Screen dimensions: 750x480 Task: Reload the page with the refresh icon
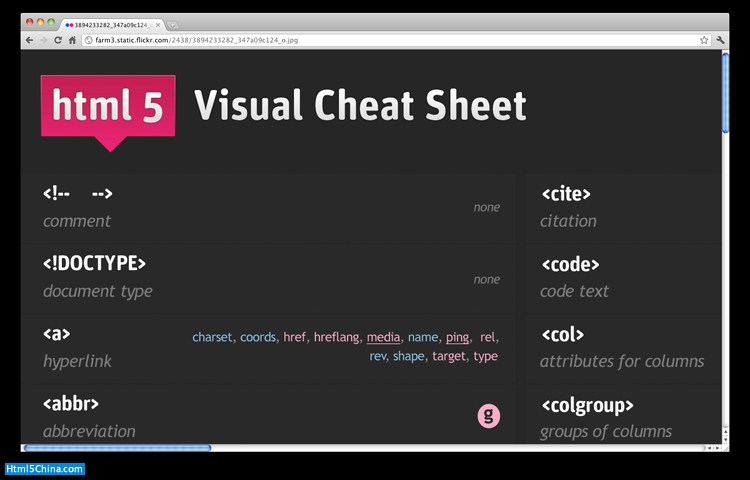(58, 40)
